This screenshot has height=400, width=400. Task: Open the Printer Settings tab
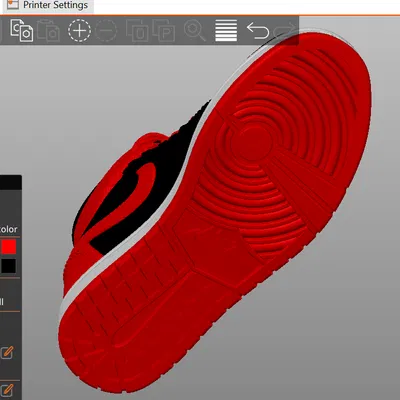point(47,6)
